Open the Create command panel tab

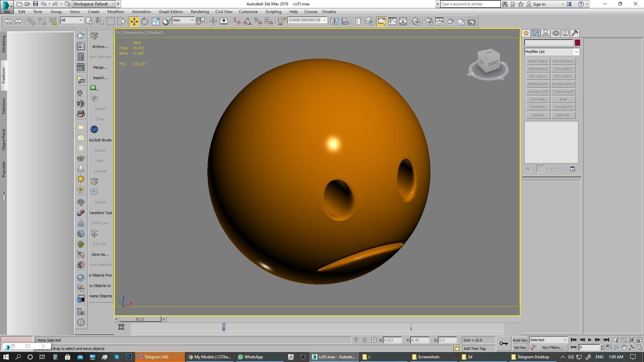(526, 33)
